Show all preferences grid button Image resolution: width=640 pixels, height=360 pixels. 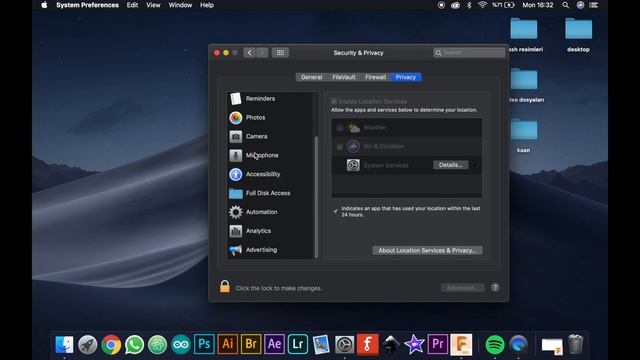coord(280,53)
